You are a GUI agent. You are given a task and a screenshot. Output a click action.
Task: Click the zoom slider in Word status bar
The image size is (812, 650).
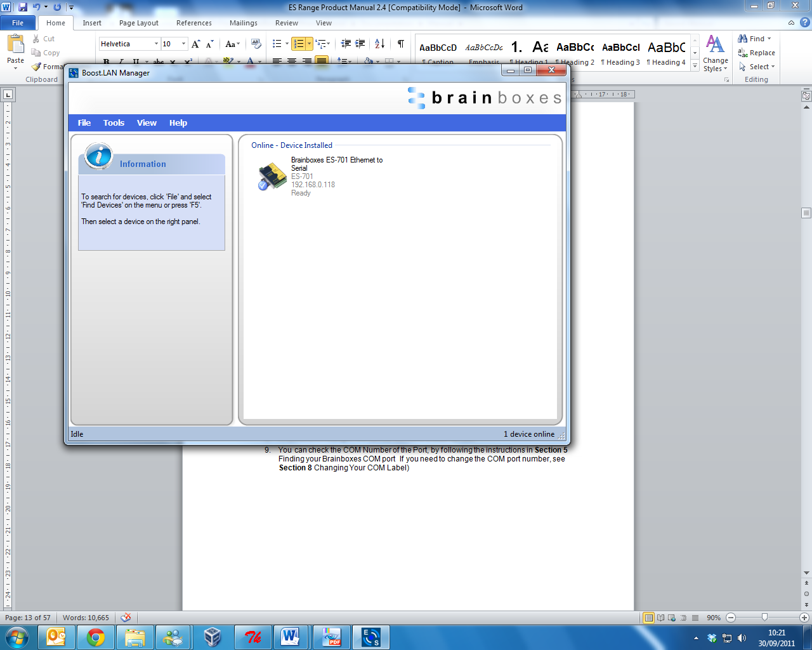click(764, 618)
